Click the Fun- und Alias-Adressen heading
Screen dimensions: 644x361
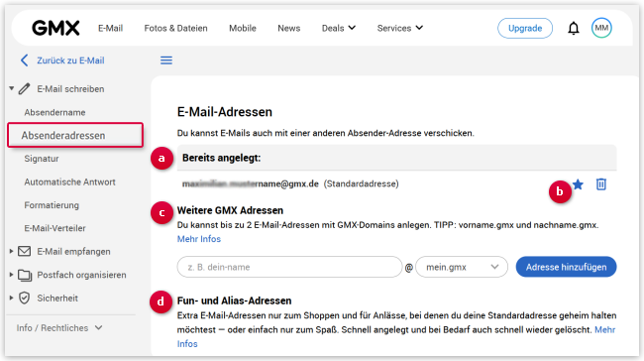point(234,301)
